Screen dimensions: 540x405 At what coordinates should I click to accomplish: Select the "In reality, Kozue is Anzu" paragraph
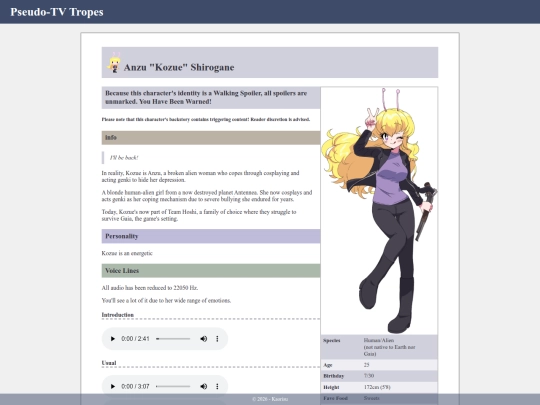point(200,176)
